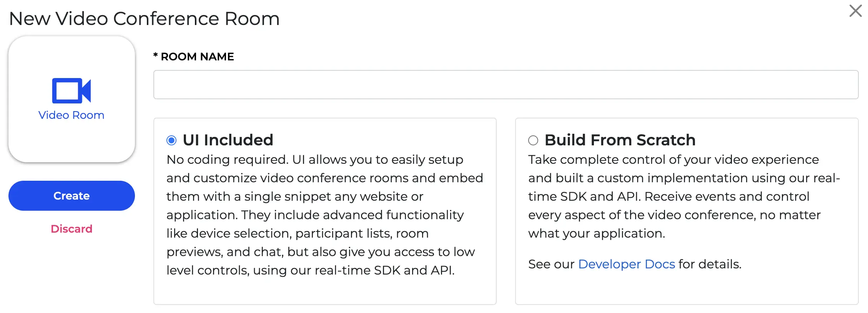
Task: Focus the Room Name text field
Action: coord(506,85)
